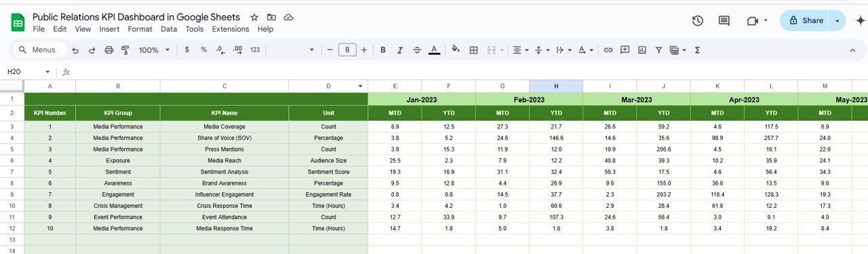Image resolution: width=868 pixels, height=254 pixels.
Task: Open the fill color picker
Action: (x=456, y=50)
